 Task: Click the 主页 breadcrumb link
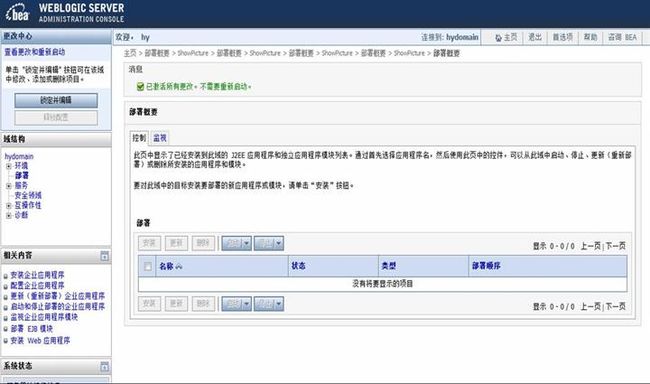tap(130, 53)
